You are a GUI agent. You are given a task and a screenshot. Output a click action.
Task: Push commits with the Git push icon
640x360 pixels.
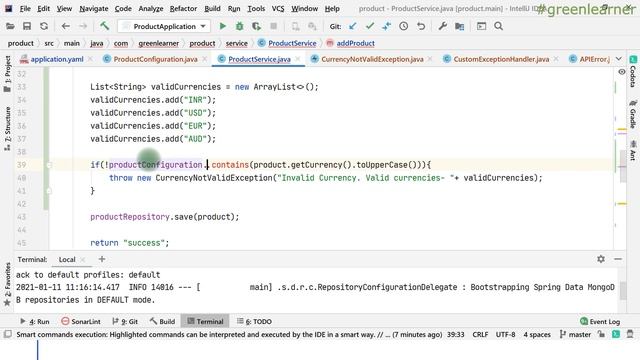pos(387,26)
